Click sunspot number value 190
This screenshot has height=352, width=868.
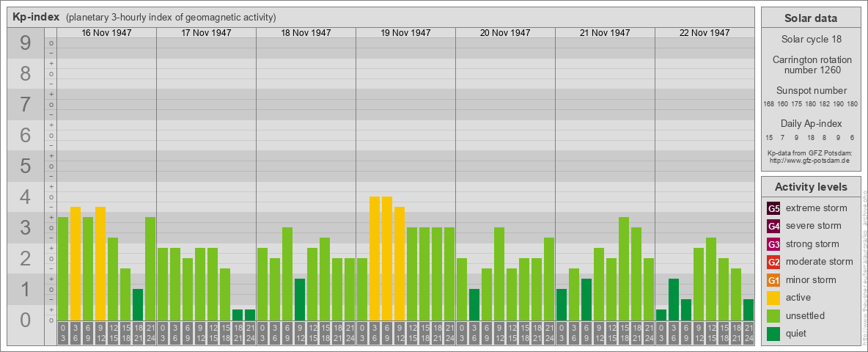(839, 104)
